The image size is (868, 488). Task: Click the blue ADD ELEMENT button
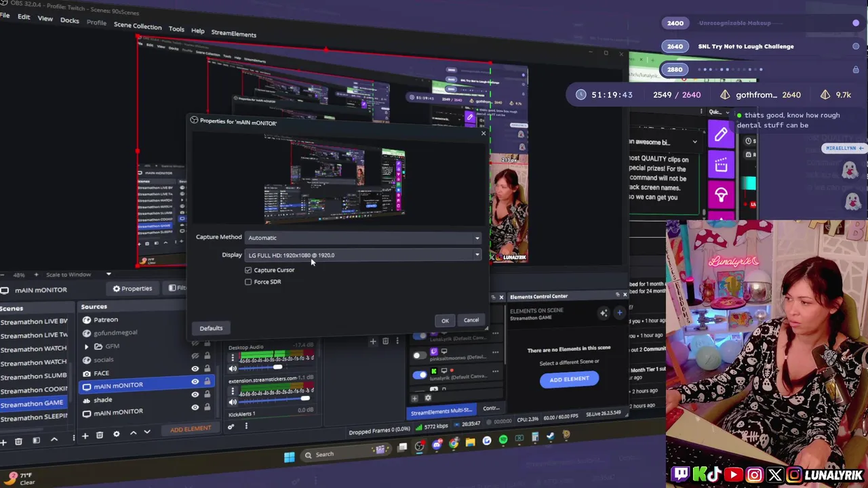click(x=569, y=380)
